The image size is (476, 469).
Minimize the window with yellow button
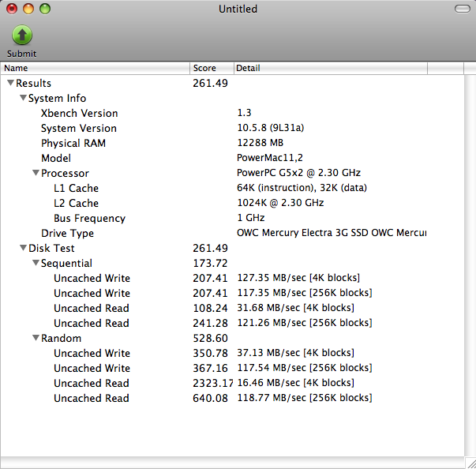tap(28, 9)
